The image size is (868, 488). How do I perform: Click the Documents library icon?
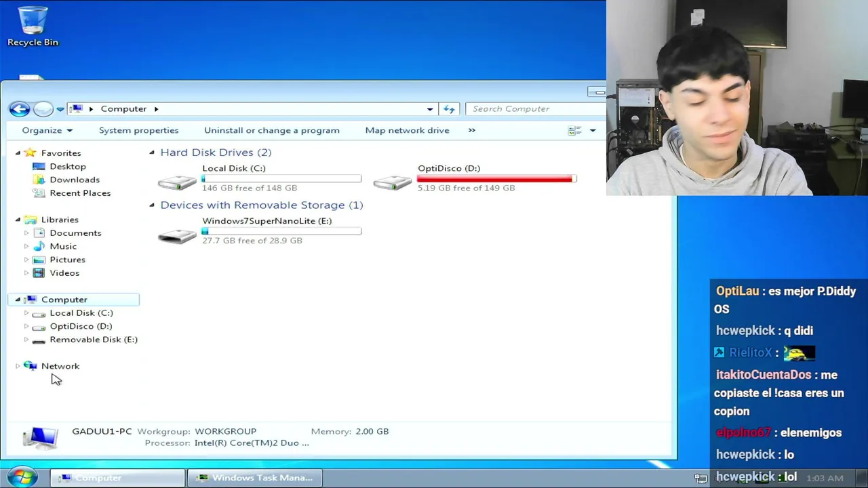[x=39, y=233]
